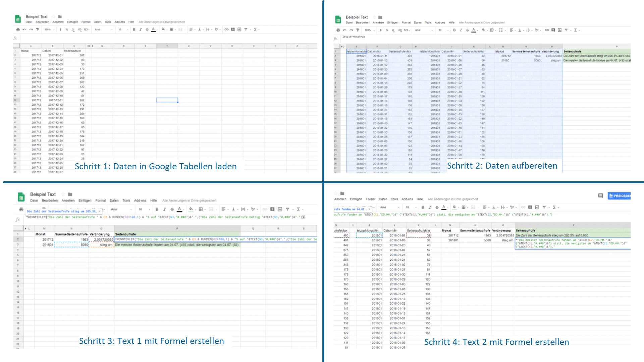This screenshot has width=644, height=362.
Task: Open the comments icon beside Freigeben
Action: [x=600, y=195]
